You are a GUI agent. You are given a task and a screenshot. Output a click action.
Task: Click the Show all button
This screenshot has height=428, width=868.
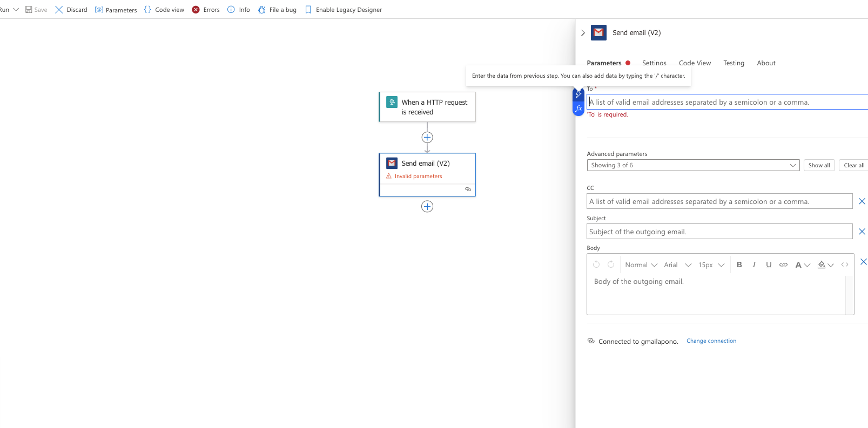[819, 165]
